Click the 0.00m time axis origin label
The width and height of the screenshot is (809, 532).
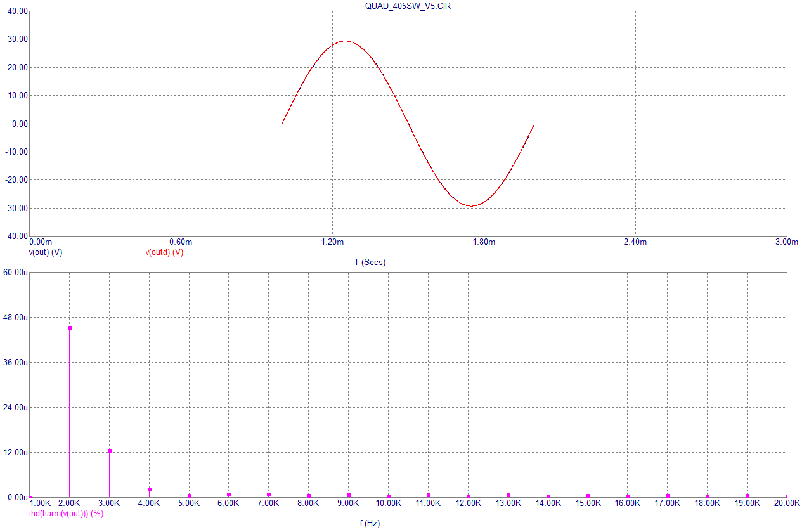point(41,242)
